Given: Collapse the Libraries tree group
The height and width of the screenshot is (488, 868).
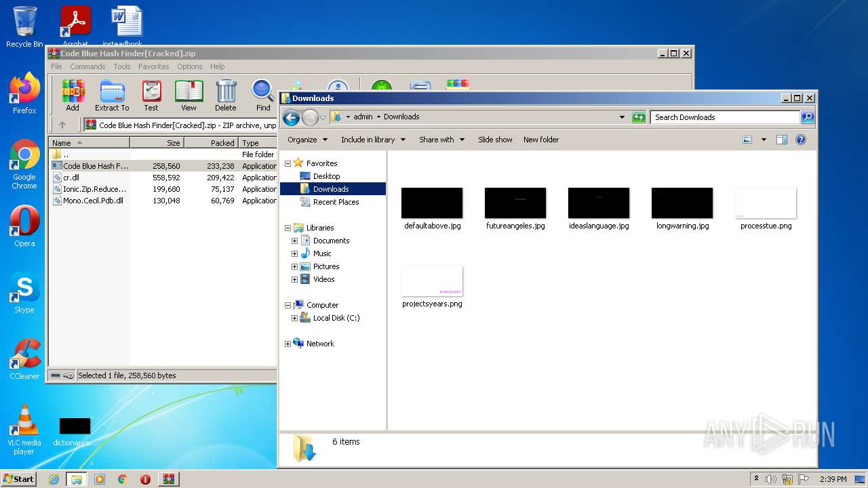Looking at the screenshot, I should point(288,228).
